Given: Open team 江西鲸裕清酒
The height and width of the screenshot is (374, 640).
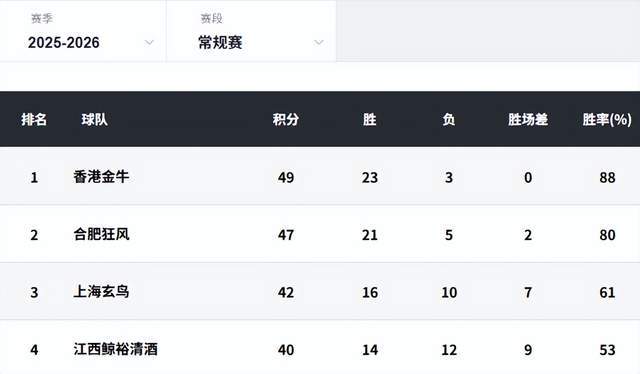Looking at the screenshot, I should click(x=116, y=350).
